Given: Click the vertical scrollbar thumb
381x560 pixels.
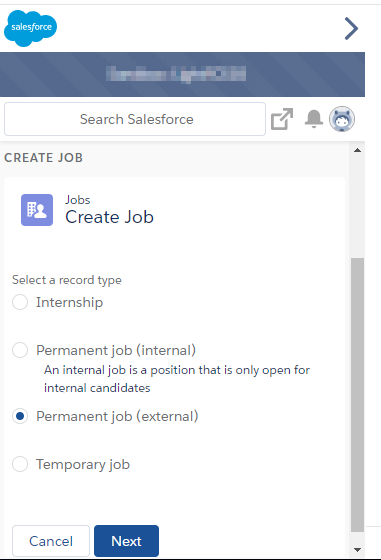Looking at the screenshot, I should pyautogui.click(x=357, y=395).
